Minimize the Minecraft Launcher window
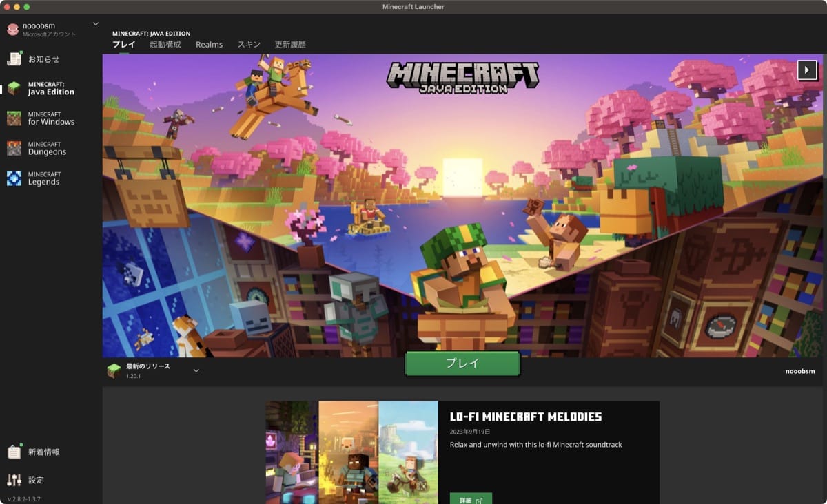This screenshot has height=504, width=827. 17,6
